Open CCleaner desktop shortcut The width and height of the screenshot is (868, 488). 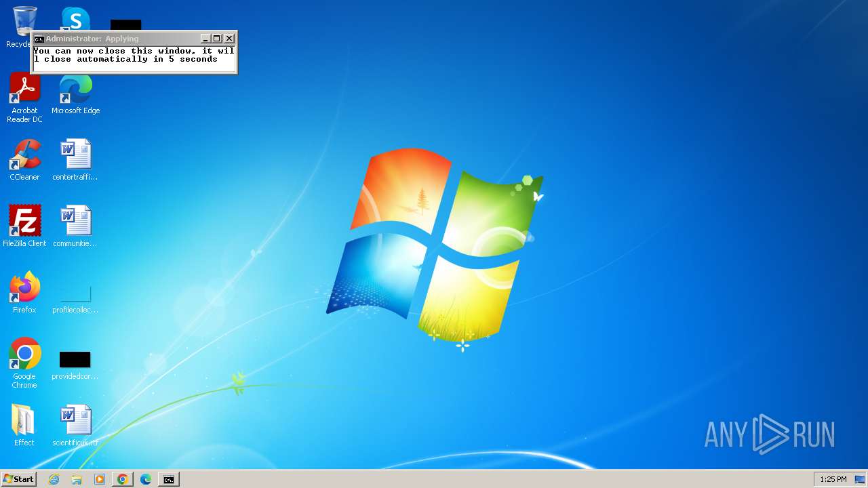tap(24, 160)
